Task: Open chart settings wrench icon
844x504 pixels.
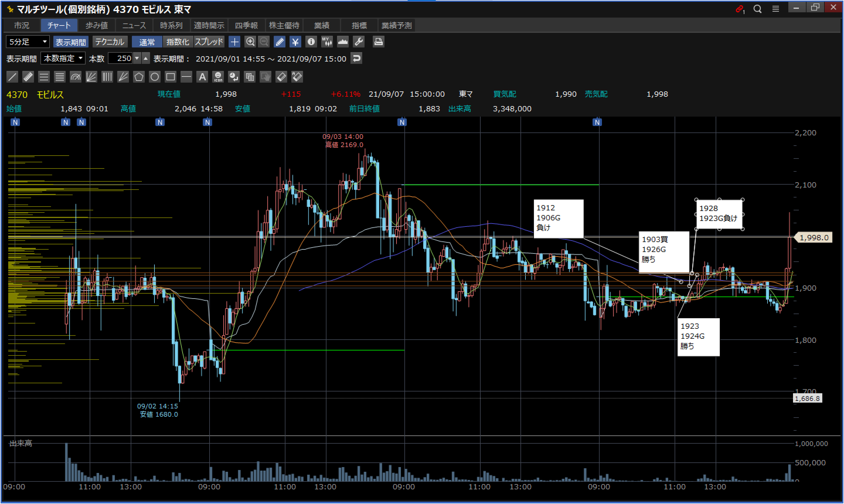Action: [x=359, y=42]
